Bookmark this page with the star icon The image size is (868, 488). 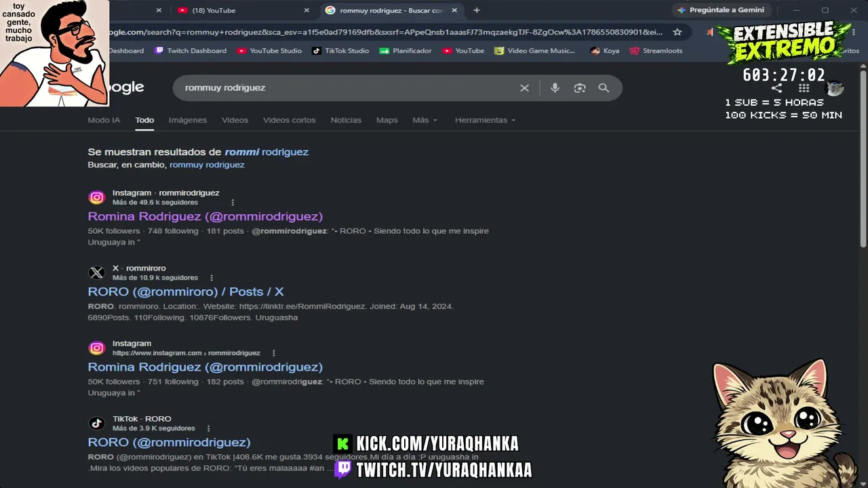(677, 32)
